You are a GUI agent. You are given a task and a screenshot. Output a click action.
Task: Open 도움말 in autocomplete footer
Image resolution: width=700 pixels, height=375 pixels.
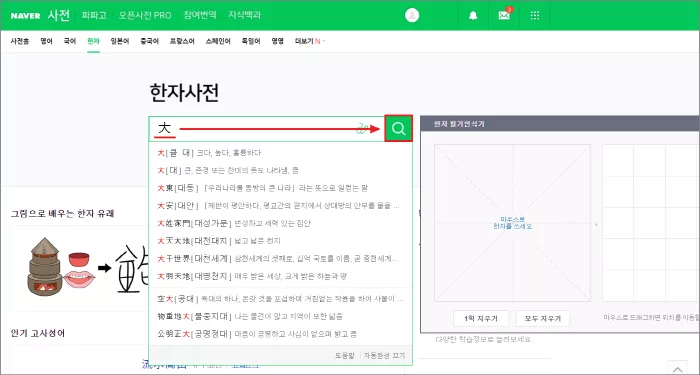pyautogui.click(x=345, y=356)
